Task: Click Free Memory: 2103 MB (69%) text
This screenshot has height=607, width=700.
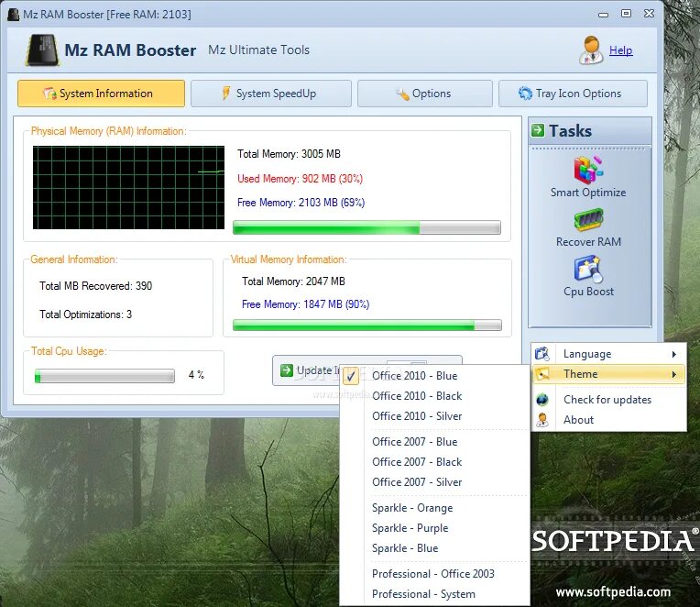Action: (x=301, y=203)
